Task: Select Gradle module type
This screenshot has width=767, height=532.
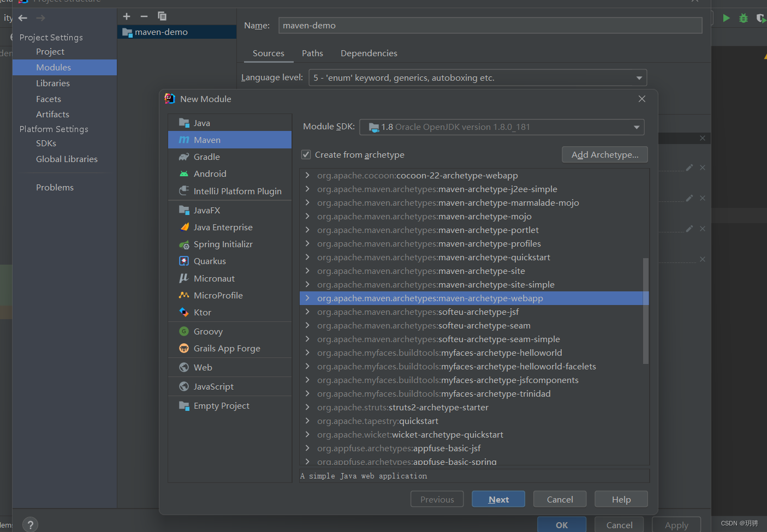Action: point(230,157)
